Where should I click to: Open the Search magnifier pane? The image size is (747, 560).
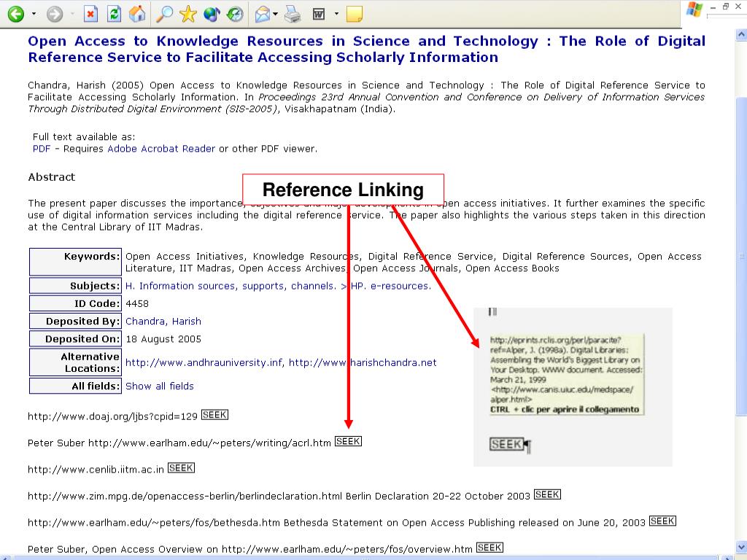click(164, 14)
